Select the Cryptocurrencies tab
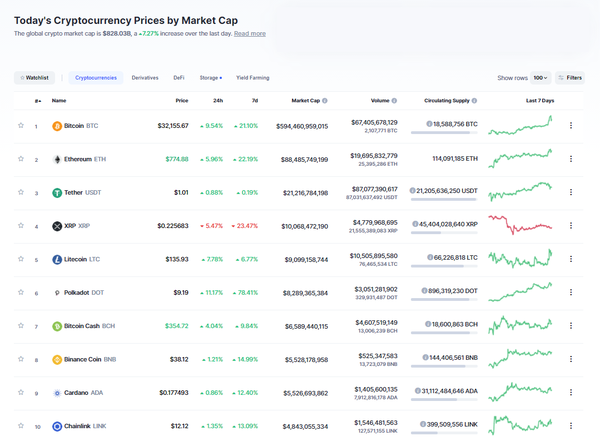The width and height of the screenshot is (600, 441). (x=96, y=78)
